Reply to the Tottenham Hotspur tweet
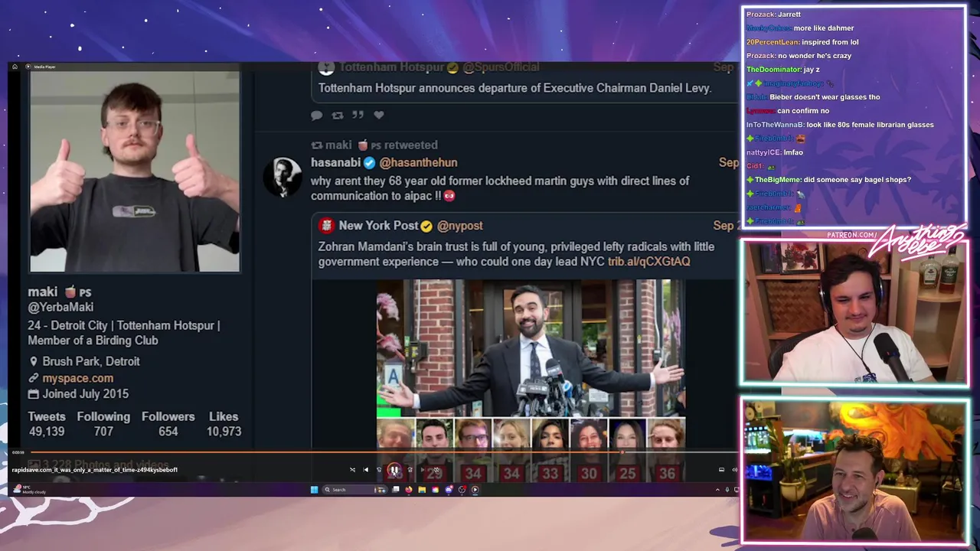Viewport: 980px width, 551px height. pos(317,115)
